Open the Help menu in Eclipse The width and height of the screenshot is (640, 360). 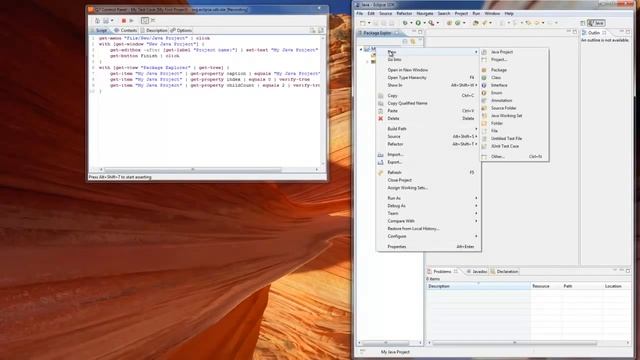509,13
